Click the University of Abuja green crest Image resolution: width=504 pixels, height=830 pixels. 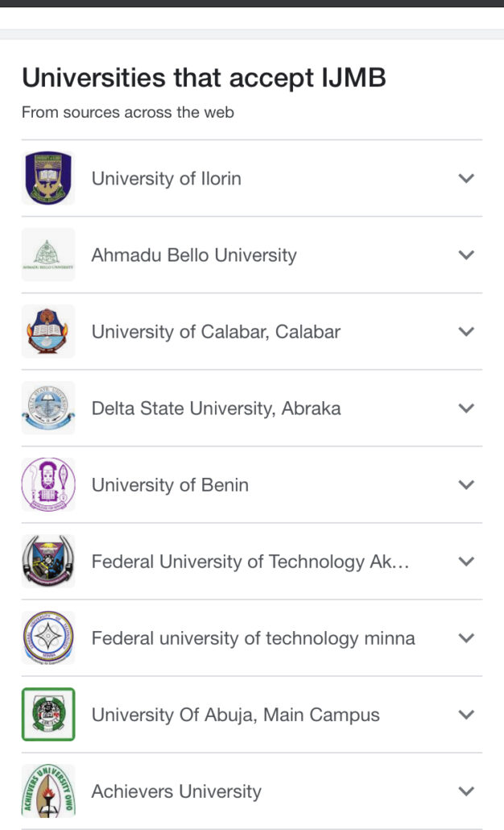coord(48,714)
